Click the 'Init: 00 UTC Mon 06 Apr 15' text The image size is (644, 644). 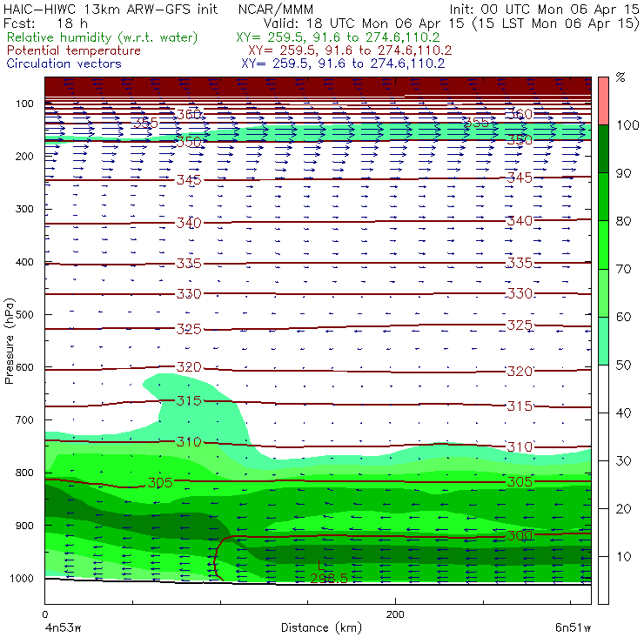tap(544, 9)
